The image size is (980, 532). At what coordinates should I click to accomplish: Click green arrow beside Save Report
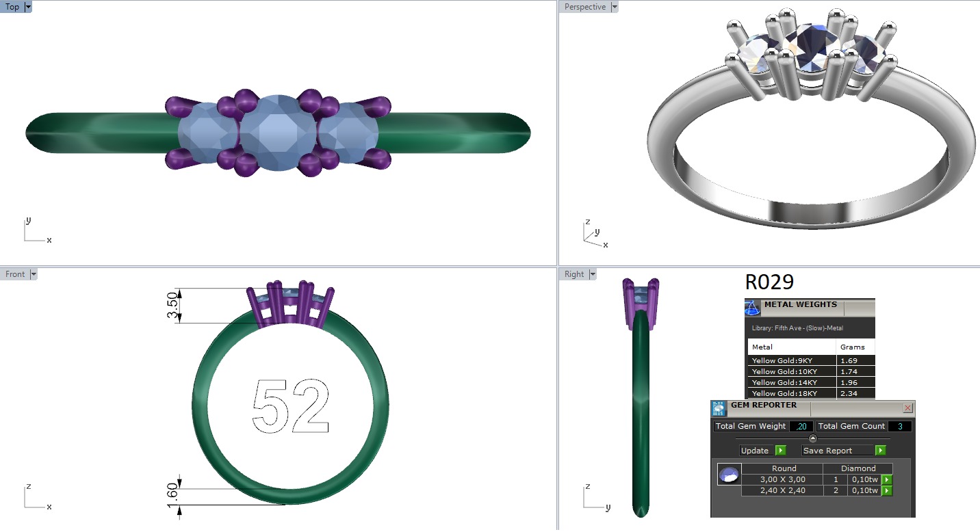pyautogui.click(x=880, y=451)
